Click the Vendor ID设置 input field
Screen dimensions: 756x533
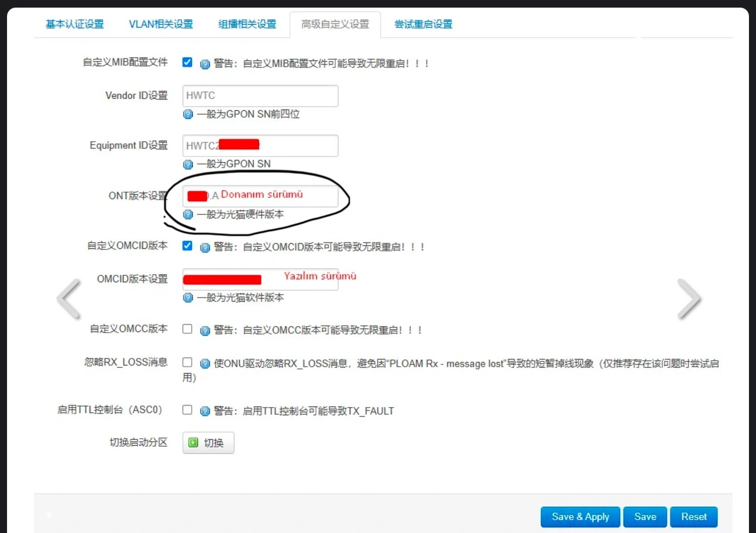(x=260, y=95)
